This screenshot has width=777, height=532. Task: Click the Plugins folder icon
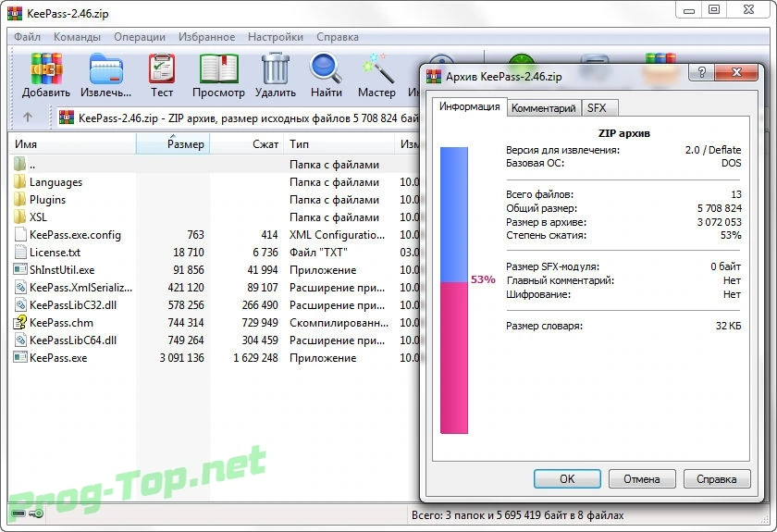[19, 199]
